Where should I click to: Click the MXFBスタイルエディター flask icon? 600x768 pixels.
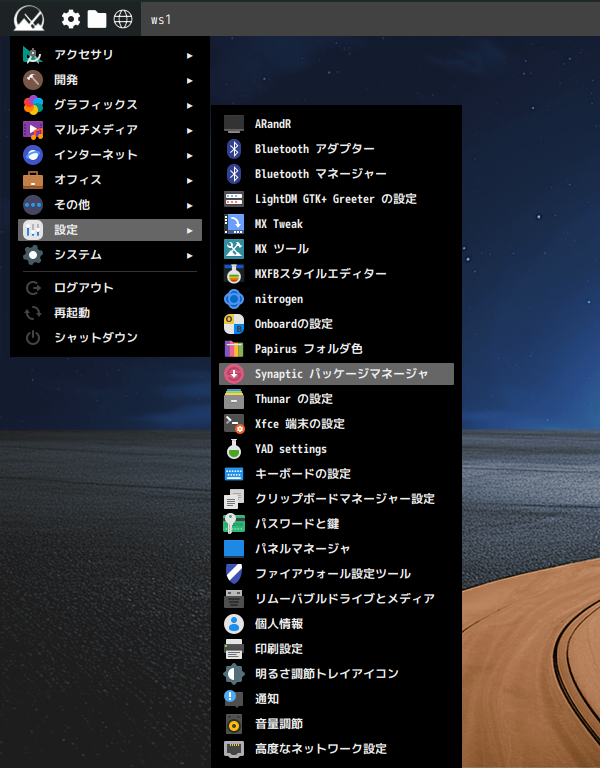click(x=234, y=274)
